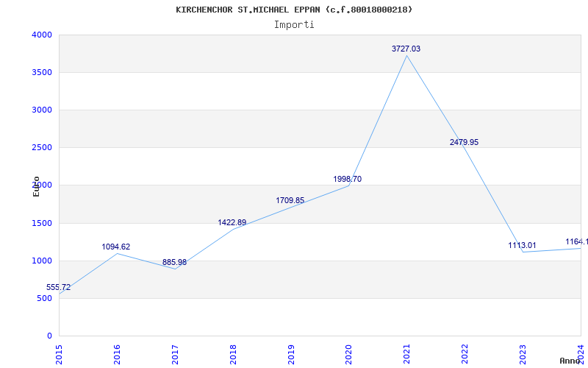Screen dimensions: 588x368
Task: Click the 1500 y-axis tick label
Action: tap(42, 224)
